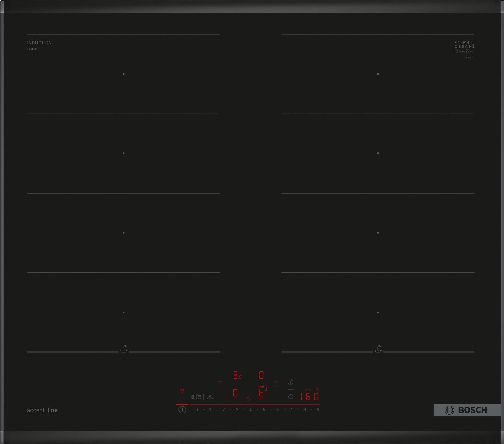Set power level 9 on the slider
Viewport: 504px width, 444px height.
pyautogui.click(x=318, y=410)
